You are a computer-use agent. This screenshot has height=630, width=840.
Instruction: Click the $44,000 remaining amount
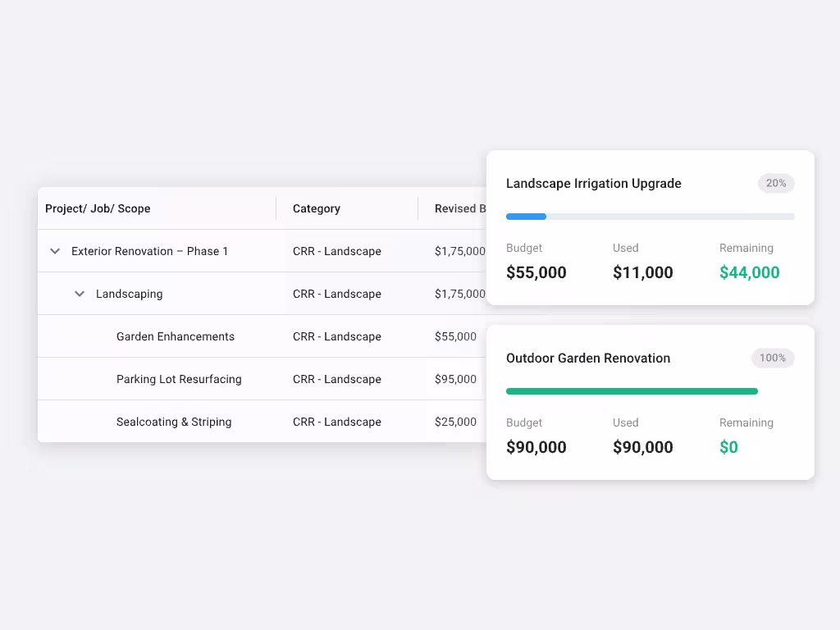[x=749, y=272]
